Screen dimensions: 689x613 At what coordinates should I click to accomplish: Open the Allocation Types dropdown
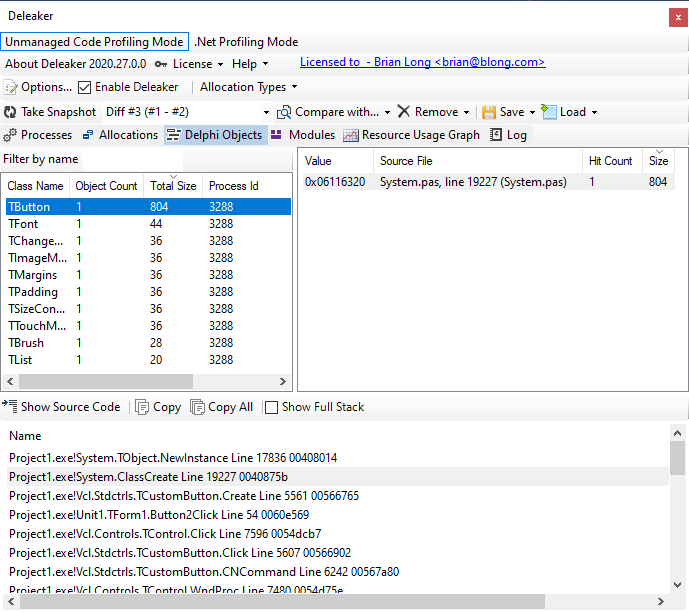[x=249, y=87]
